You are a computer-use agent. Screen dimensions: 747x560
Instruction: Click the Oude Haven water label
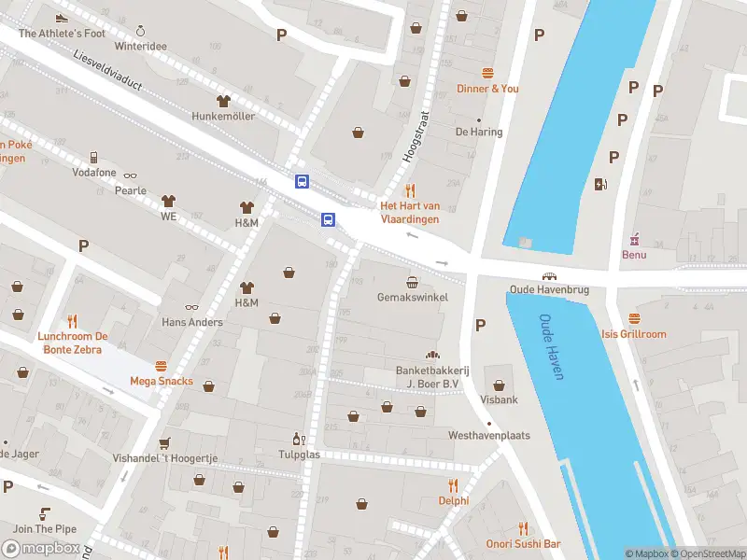pos(552,346)
